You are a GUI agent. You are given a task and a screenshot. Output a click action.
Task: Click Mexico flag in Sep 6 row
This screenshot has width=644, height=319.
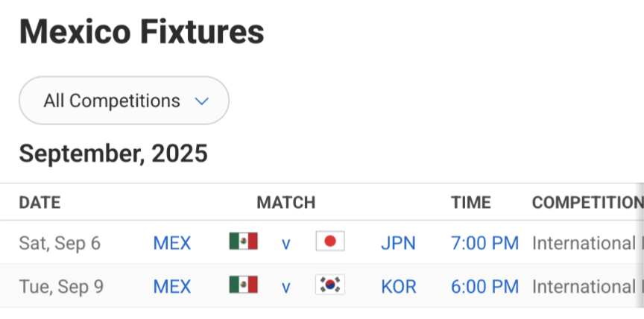click(x=244, y=241)
